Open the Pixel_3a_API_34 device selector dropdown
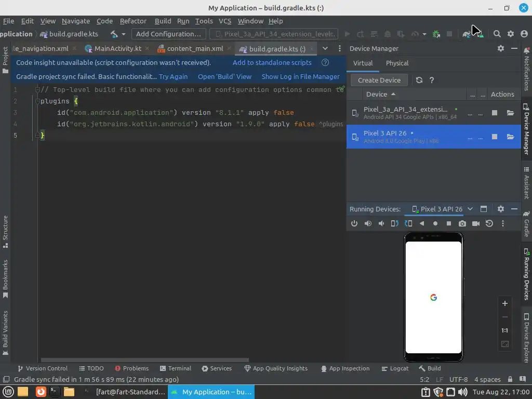The width and height of the screenshot is (532, 399). click(x=274, y=34)
